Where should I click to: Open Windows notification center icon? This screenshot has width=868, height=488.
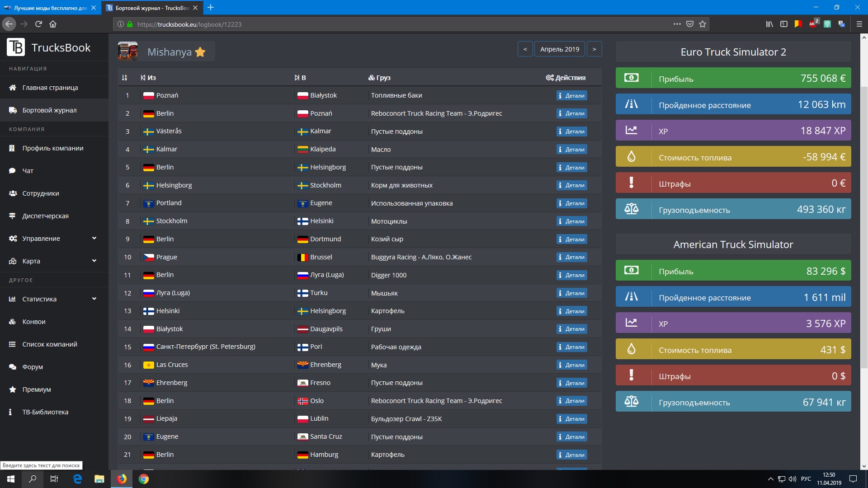pyautogui.click(x=853, y=479)
